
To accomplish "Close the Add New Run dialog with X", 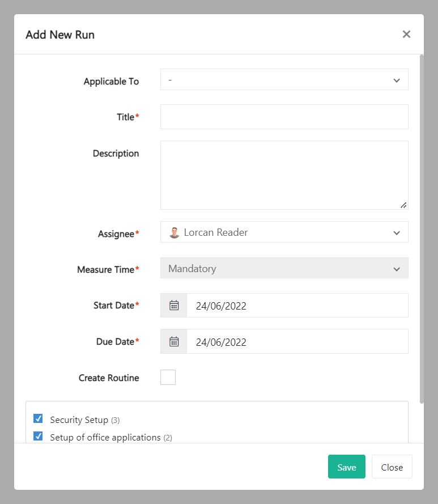I will coord(406,35).
